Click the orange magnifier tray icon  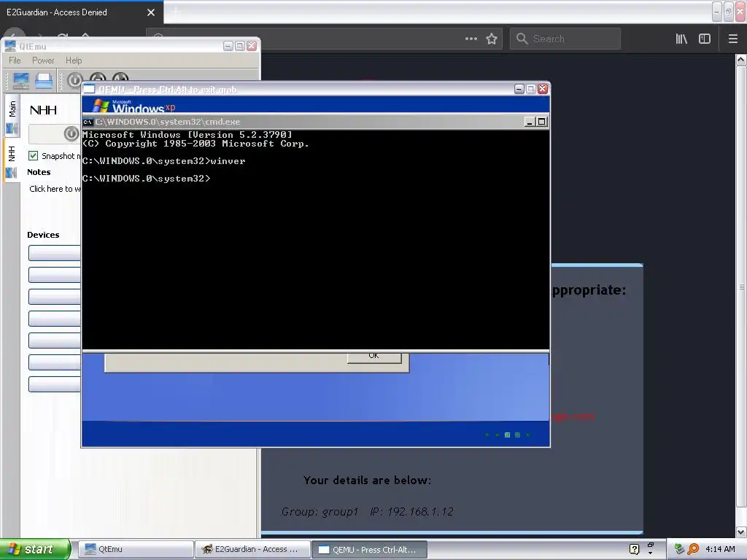coord(694,549)
